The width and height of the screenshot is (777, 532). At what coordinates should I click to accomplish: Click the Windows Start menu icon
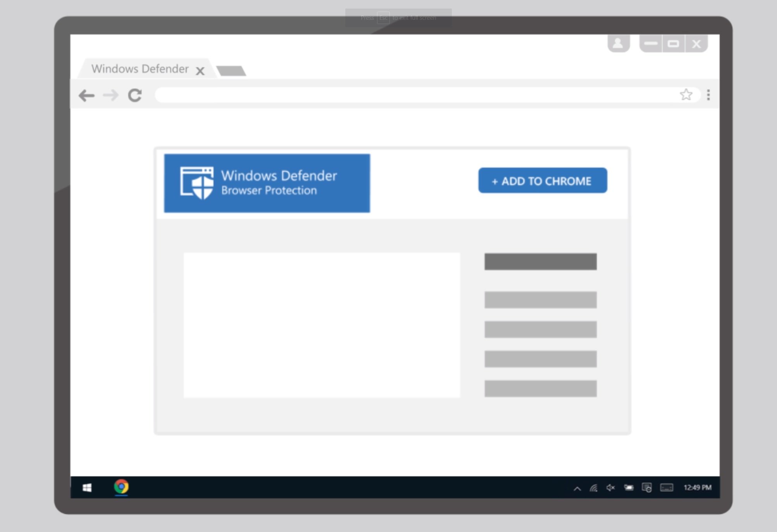(87, 487)
